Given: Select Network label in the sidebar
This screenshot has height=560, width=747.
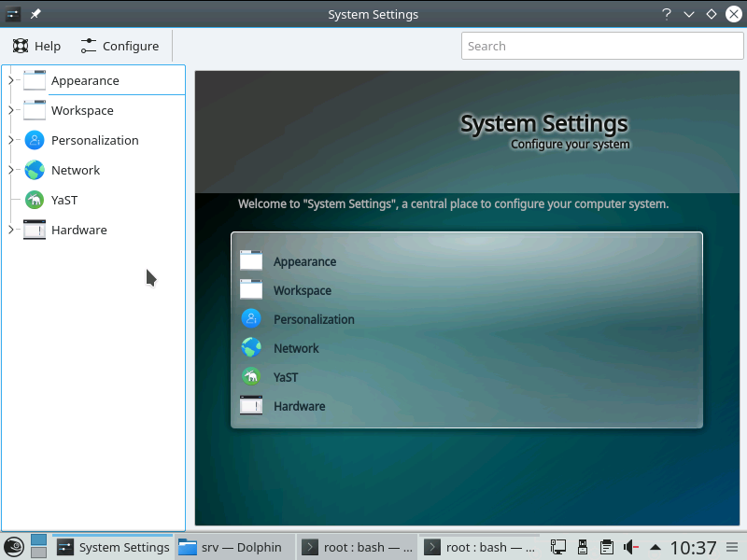Looking at the screenshot, I should (76, 170).
